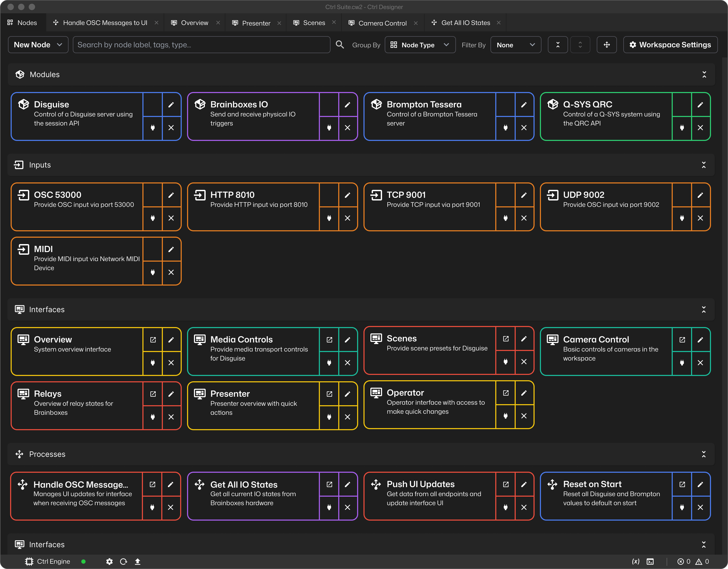Collapse the bottom Interfaces section
728x569 pixels.
704,545
